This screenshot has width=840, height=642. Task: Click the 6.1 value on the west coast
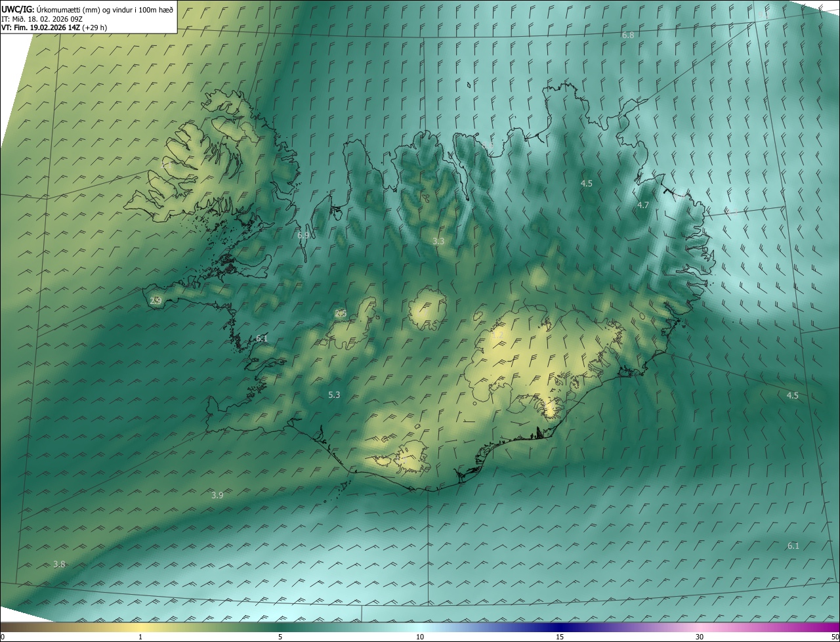pyautogui.click(x=262, y=338)
